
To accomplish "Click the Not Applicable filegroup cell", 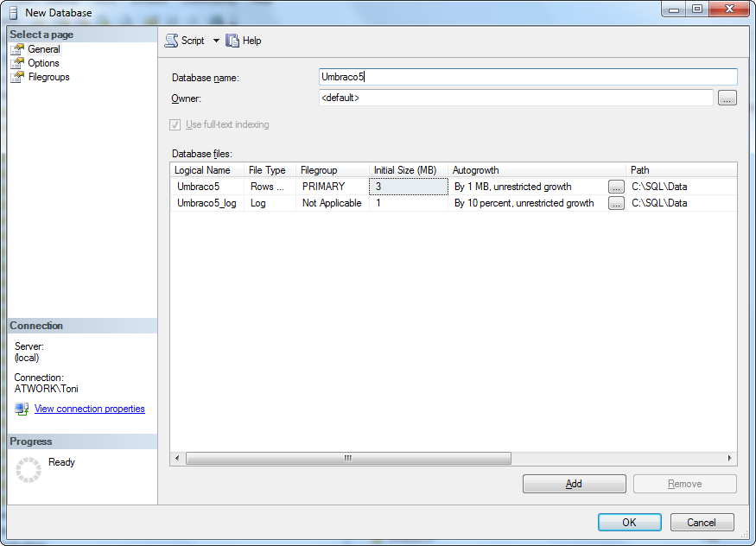I will tap(333, 203).
